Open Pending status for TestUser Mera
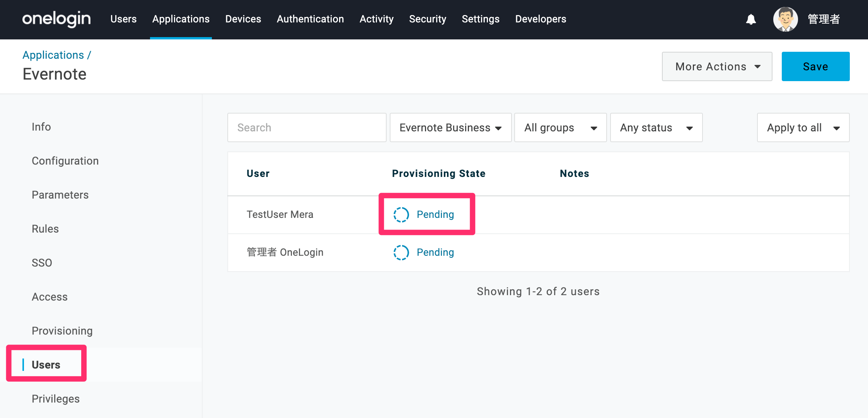Image resolution: width=868 pixels, height=418 pixels. pos(435,214)
